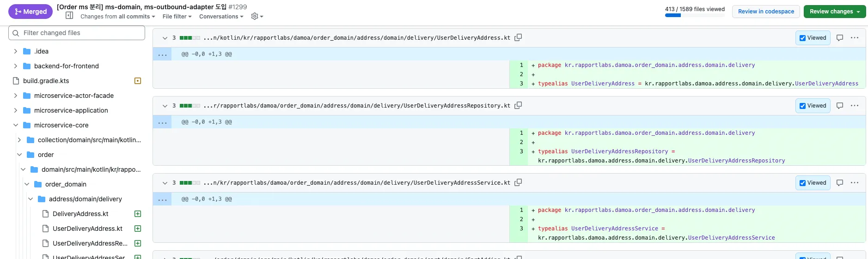Toggle the file tree sidebar icon
Screen dimensions: 868x259
[x=69, y=16]
